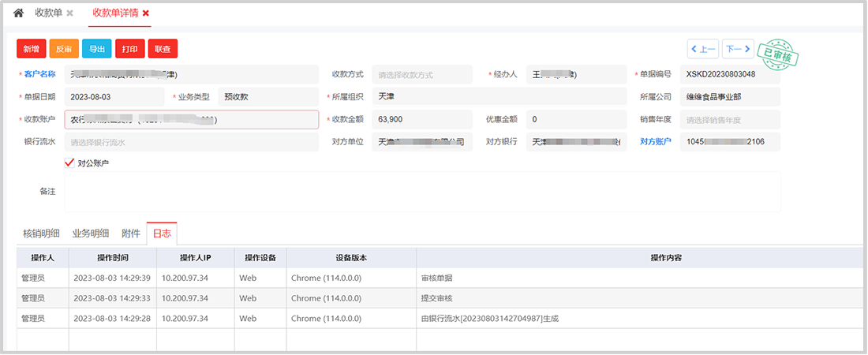Toggle the 对公账户 checkbox
The width and height of the screenshot is (868, 355).
coord(69,163)
